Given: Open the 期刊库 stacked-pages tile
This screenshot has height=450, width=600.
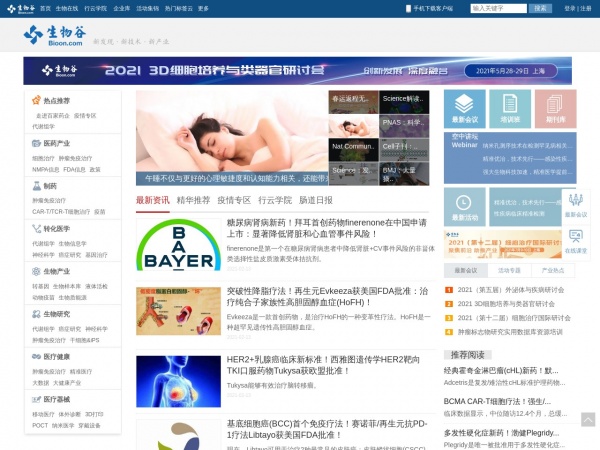Looking at the screenshot, I should click(556, 109).
